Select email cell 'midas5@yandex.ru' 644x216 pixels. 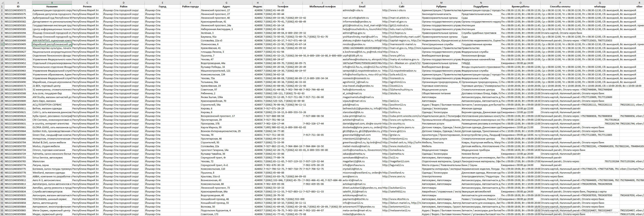click(362, 214)
